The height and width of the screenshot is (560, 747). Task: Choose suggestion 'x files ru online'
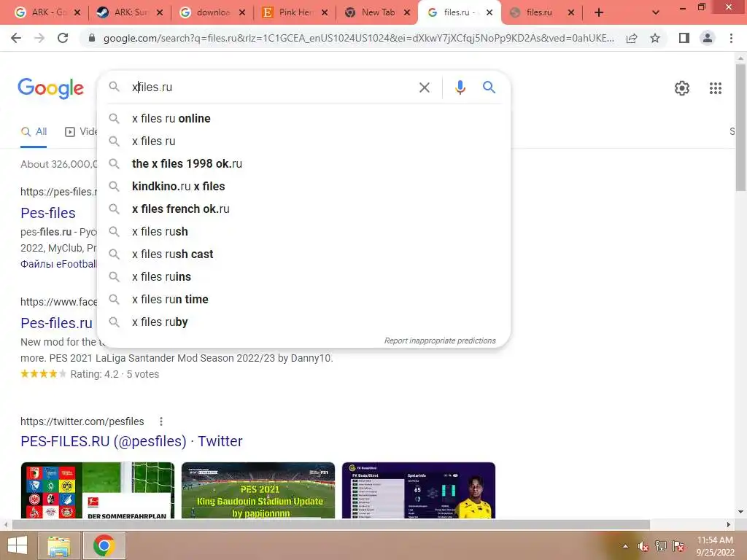(303, 119)
